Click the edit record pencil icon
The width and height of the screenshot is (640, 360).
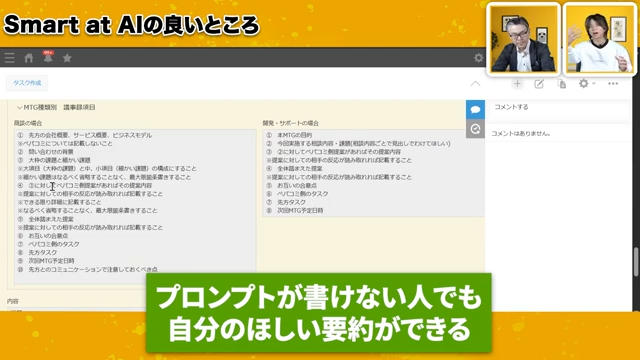click(x=539, y=84)
